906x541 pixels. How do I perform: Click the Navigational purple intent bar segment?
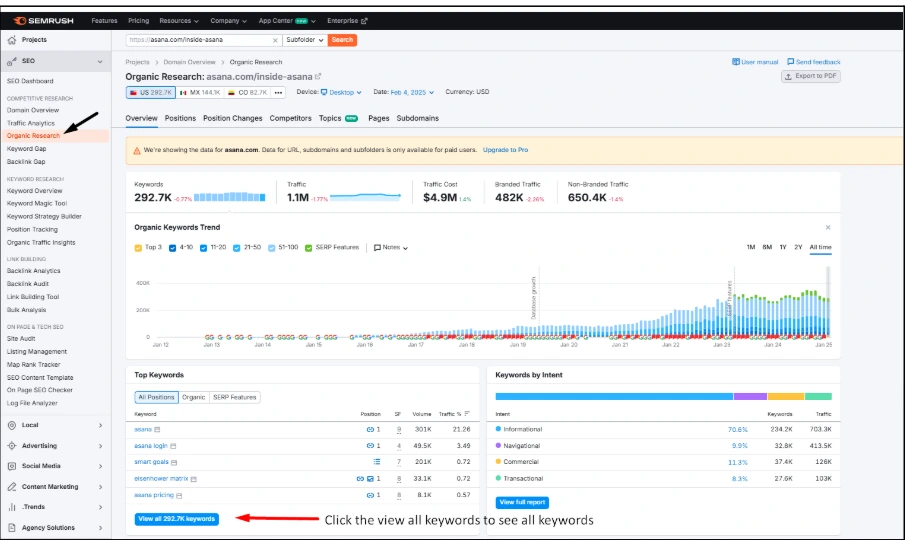click(750, 397)
